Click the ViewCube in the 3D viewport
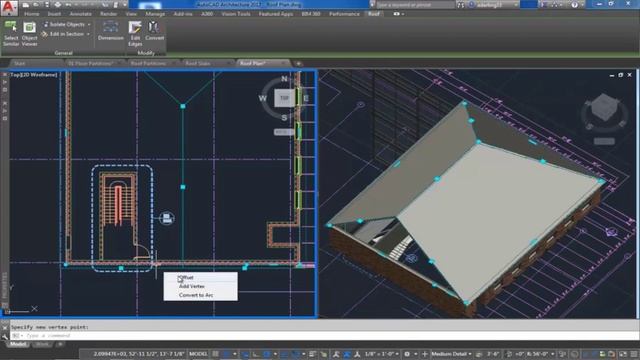The image size is (640, 360). [x=604, y=108]
